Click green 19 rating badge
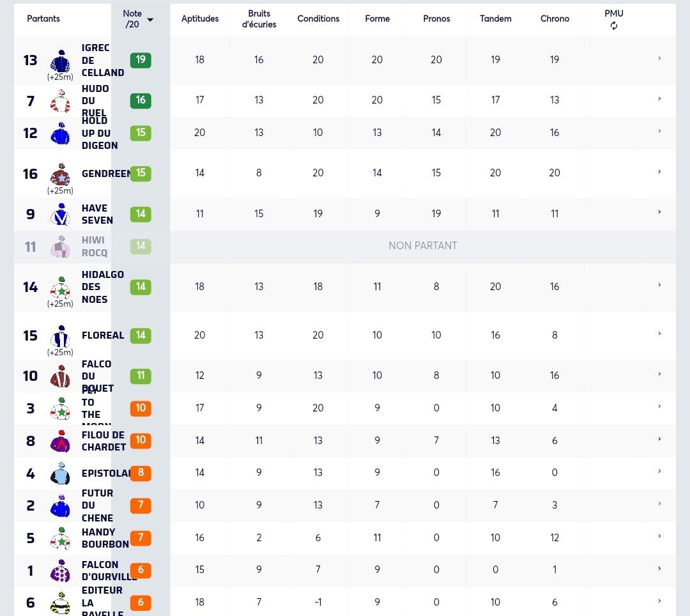This screenshot has height=616, width=690. click(x=141, y=60)
